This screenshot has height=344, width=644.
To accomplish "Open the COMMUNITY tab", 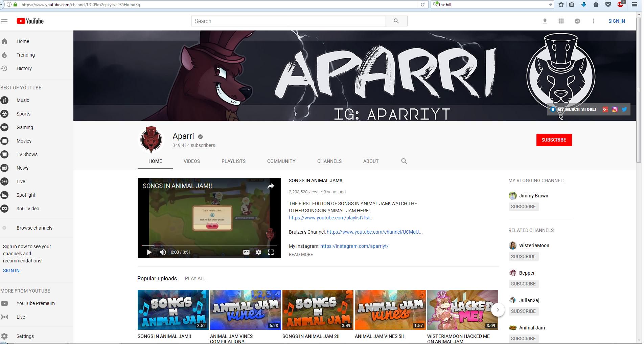I will [281, 161].
